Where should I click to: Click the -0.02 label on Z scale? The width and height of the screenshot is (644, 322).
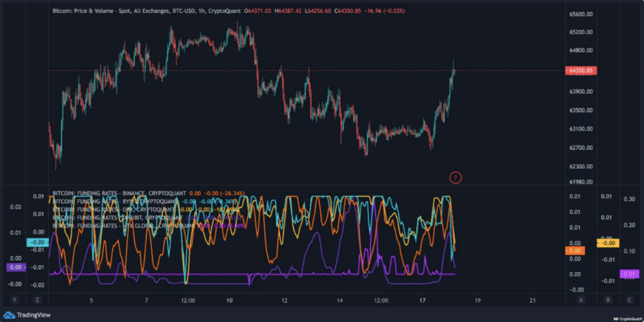[x=39, y=284]
